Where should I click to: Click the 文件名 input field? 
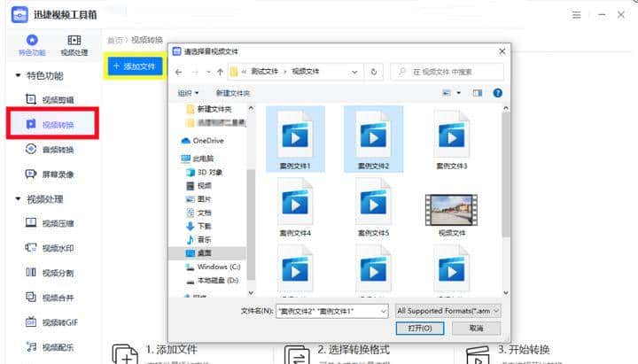(x=328, y=311)
